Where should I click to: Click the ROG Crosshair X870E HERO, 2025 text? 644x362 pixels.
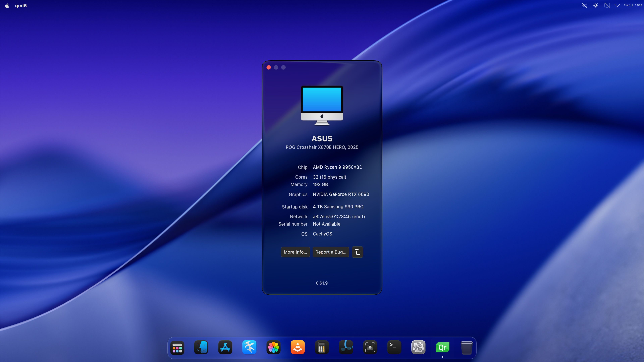322,147
